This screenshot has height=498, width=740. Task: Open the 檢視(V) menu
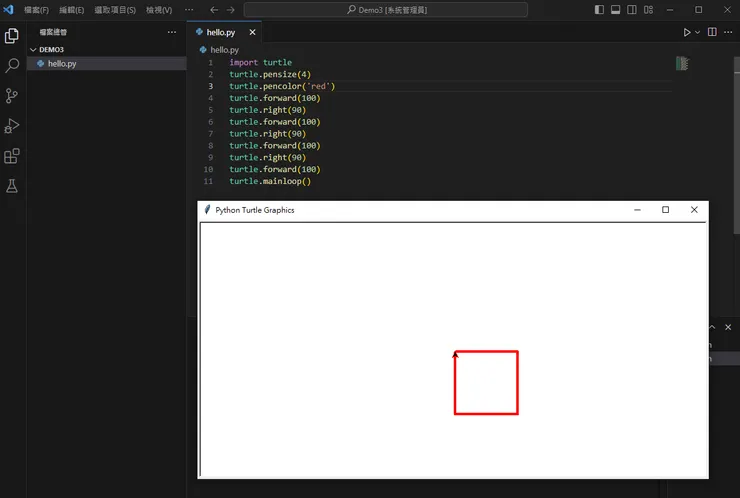pos(159,10)
